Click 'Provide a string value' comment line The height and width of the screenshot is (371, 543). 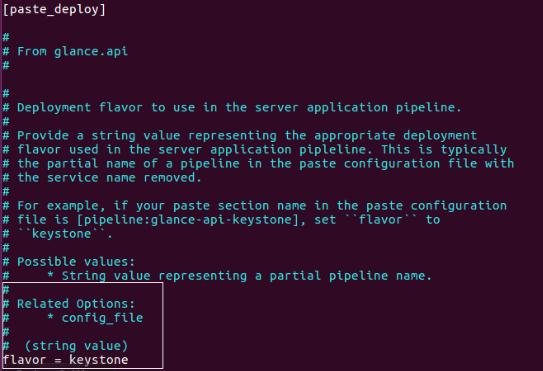[240, 135]
